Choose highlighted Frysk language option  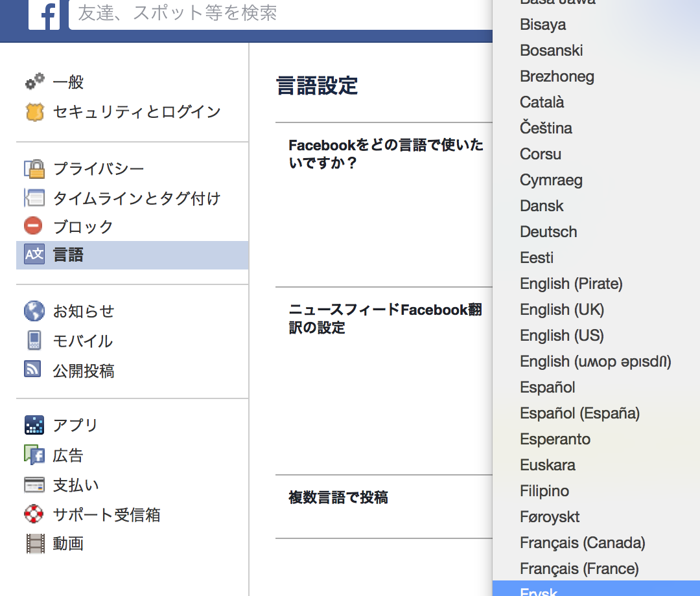(x=596, y=588)
